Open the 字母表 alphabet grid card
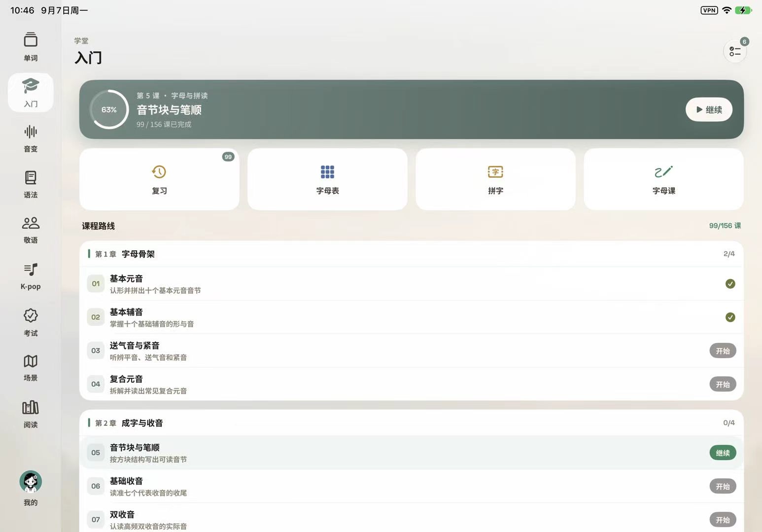This screenshot has height=532, width=762. (x=327, y=179)
